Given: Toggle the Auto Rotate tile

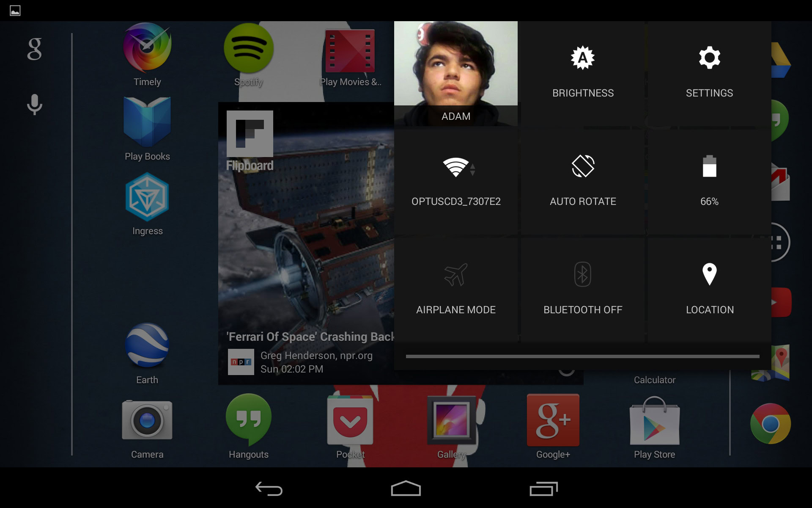Looking at the screenshot, I should click(583, 180).
